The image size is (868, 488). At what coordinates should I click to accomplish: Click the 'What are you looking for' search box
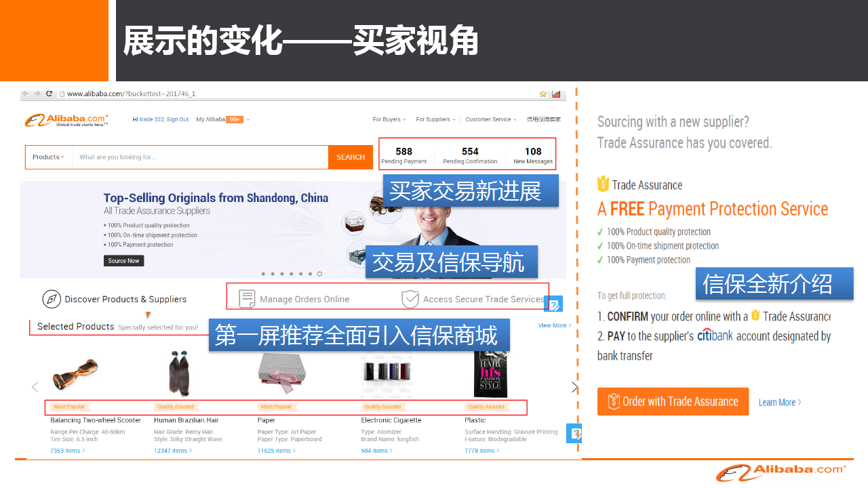(200, 157)
